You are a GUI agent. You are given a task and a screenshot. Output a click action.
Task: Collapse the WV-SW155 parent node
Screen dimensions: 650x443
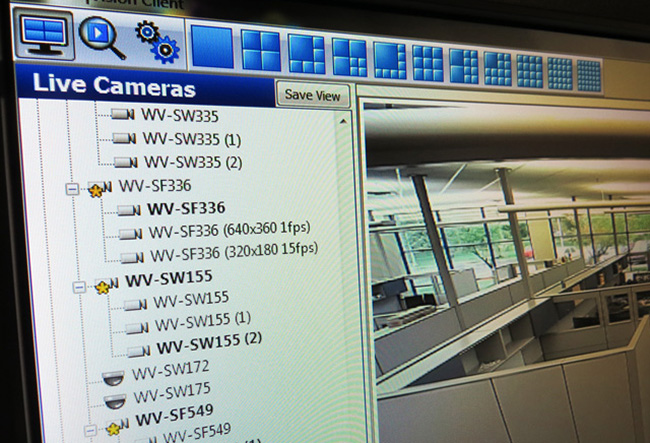pyautogui.click(x=79, y=287)
